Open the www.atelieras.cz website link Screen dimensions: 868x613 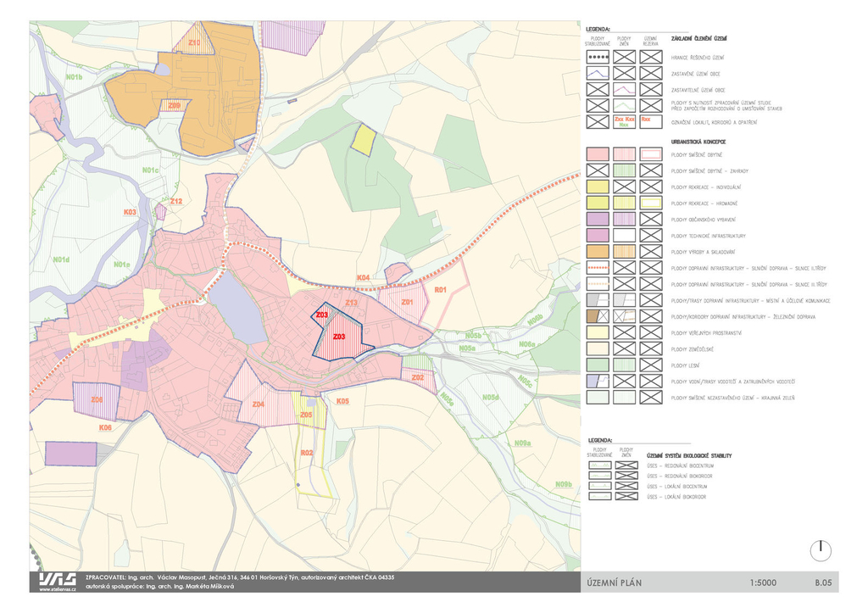(57, 589)
